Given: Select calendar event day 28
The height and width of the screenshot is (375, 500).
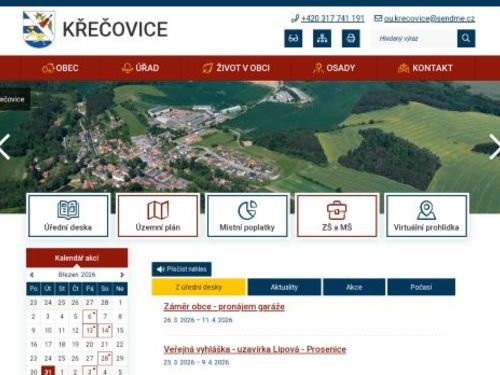Looking at the screenshot, I should [105, 358].
